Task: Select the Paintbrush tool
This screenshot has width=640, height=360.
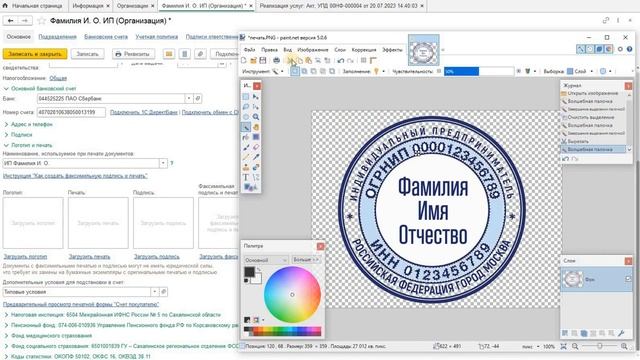Action: pyautogui.click(x=246, y=147)
